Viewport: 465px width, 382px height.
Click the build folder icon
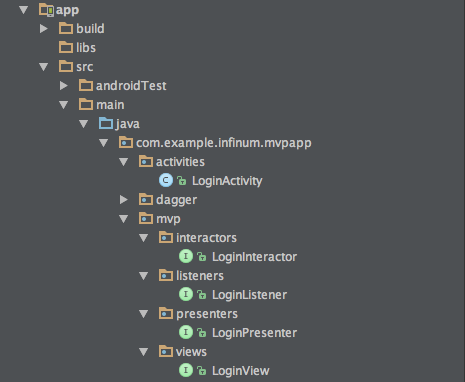(x=66, y=28)
